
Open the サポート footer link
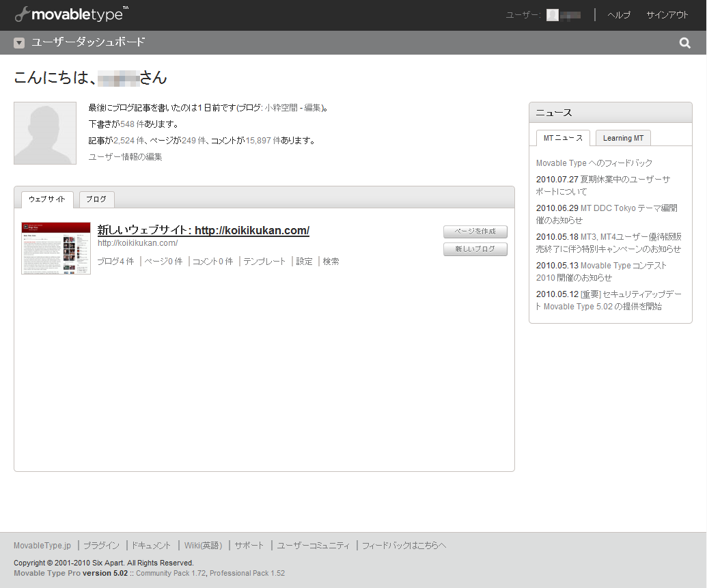click(249, 546)
